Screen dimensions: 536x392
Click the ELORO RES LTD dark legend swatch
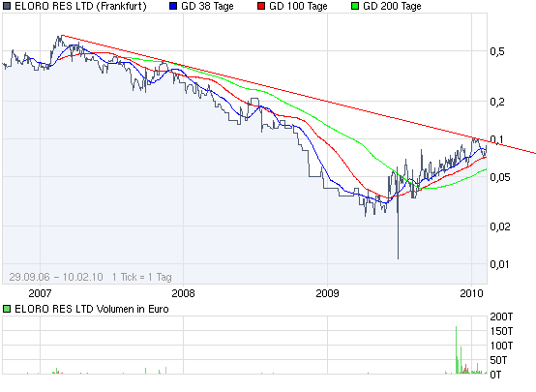point(7,6)
